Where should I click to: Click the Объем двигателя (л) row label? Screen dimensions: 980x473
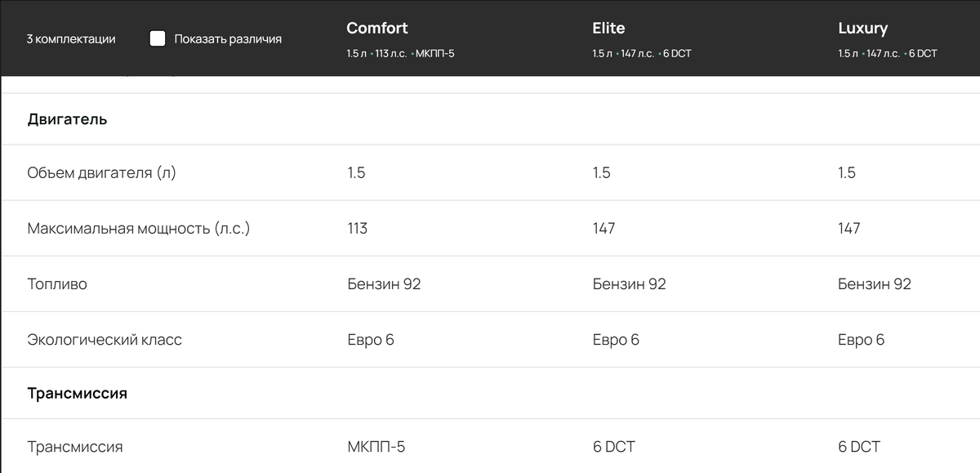[101, 172]
